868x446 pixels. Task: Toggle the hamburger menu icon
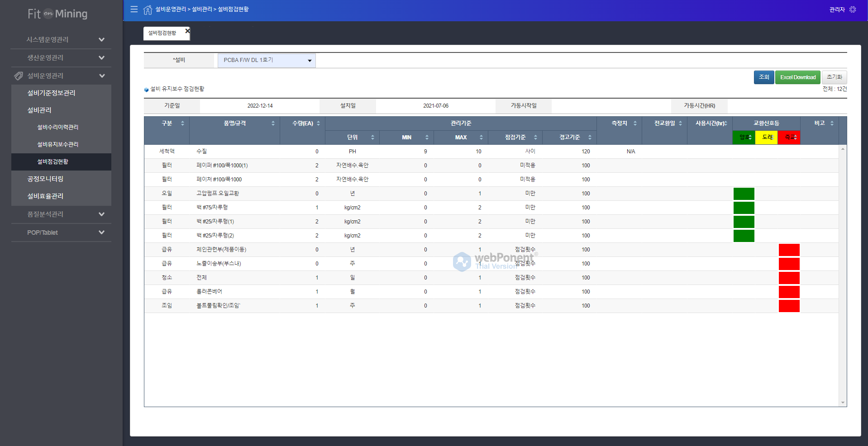pyautogui.click(x=134, y=9)
